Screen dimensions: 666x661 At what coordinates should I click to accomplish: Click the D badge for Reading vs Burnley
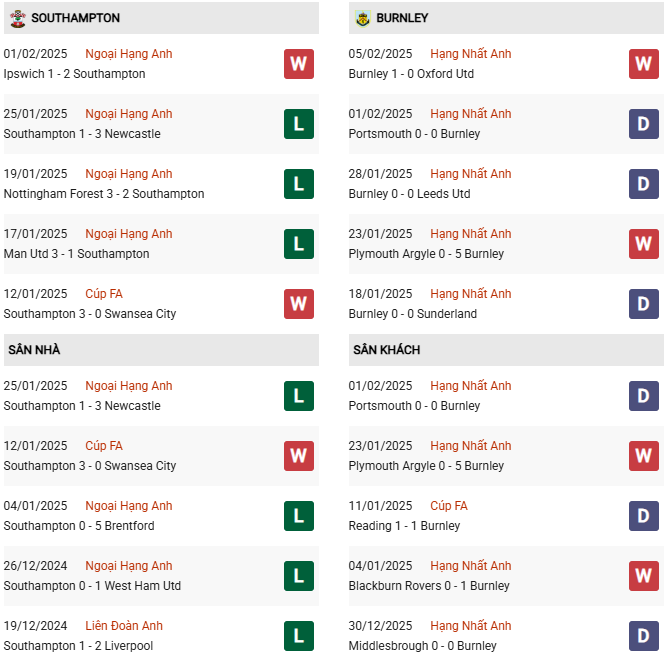(x=644, y=516)
